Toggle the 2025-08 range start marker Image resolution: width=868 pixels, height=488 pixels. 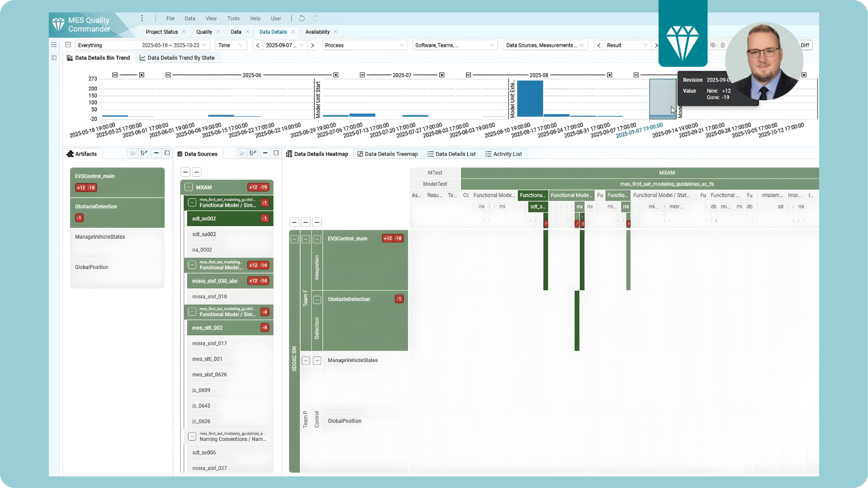[x=468, y=75]
